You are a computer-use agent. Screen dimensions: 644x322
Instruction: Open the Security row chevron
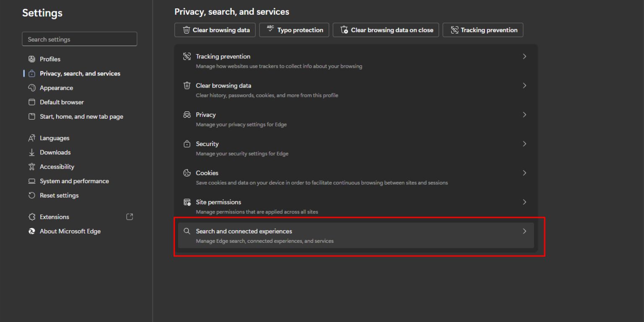pos(524,144)
